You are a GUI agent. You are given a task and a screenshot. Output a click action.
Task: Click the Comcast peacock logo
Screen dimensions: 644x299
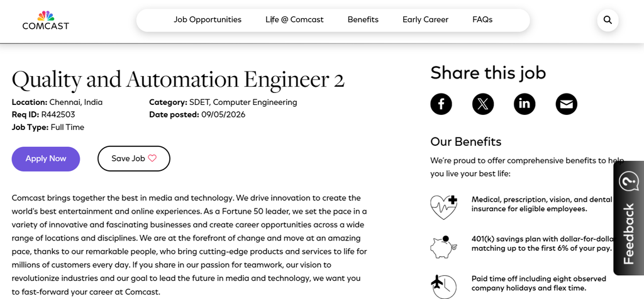pos(45,20)
